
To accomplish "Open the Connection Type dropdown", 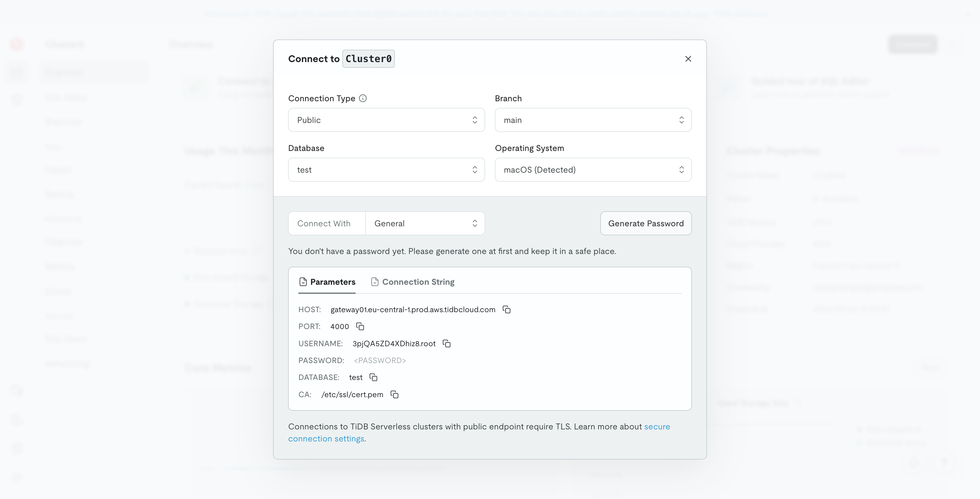I will pos(386,120).
